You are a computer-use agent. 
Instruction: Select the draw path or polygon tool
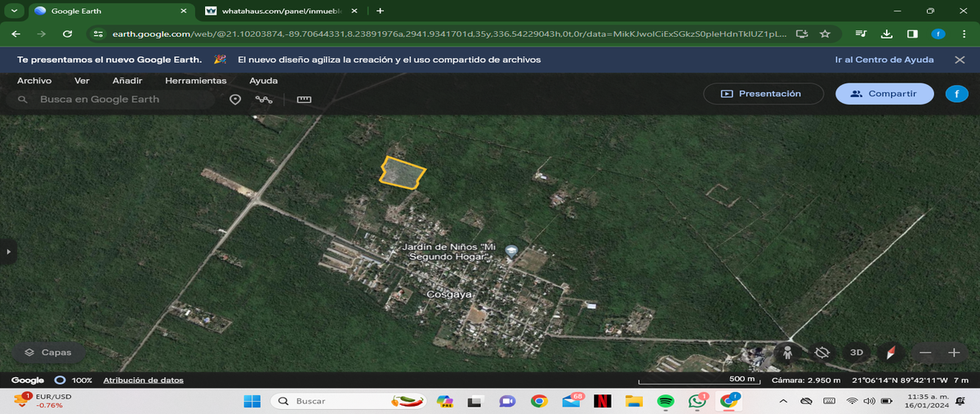(x=264, y=100)
